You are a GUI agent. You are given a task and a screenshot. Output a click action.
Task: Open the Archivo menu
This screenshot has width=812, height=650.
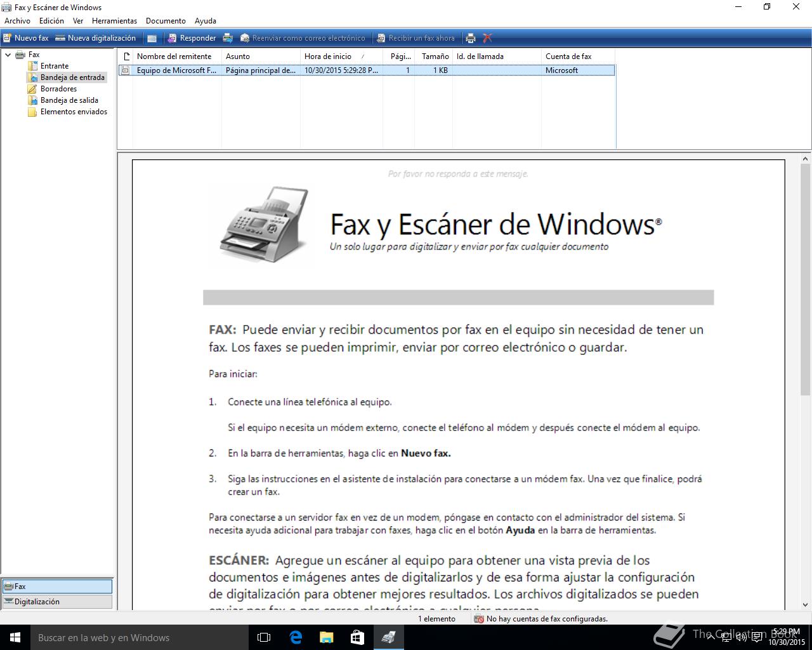(18, 21)
